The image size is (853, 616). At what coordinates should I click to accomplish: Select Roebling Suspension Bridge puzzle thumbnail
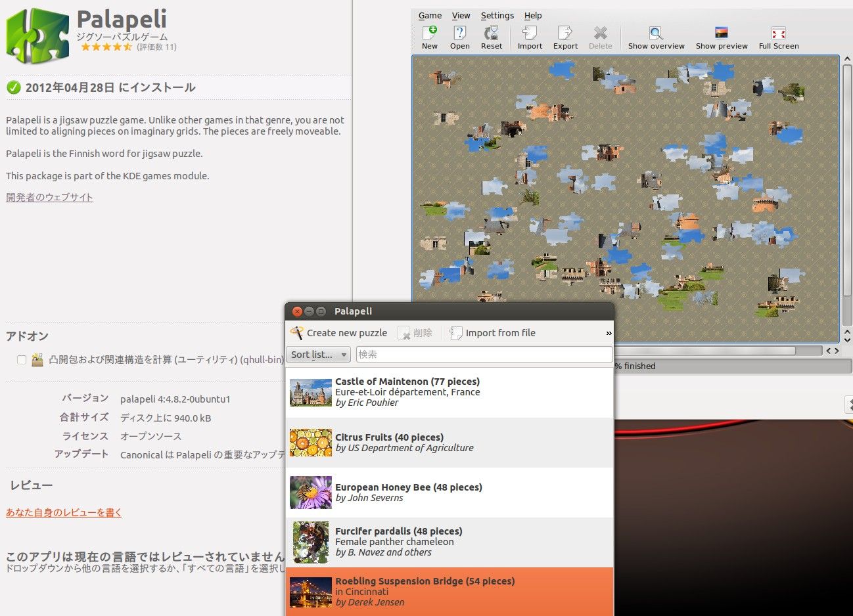(311, 592)
